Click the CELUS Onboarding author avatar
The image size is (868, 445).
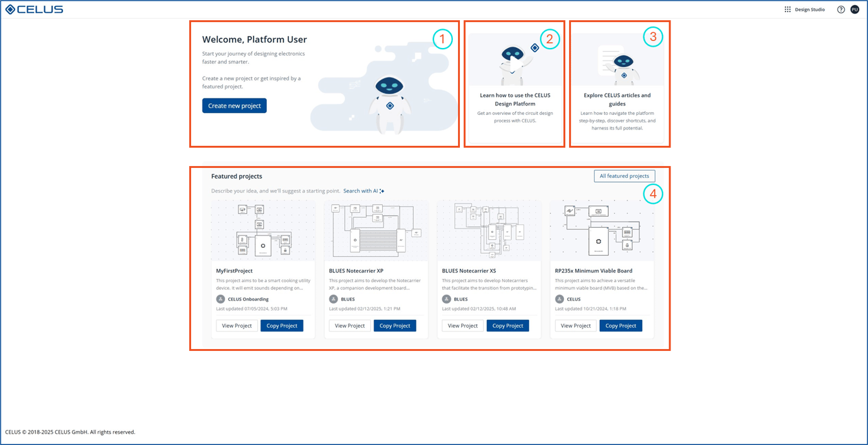point(220,299)
